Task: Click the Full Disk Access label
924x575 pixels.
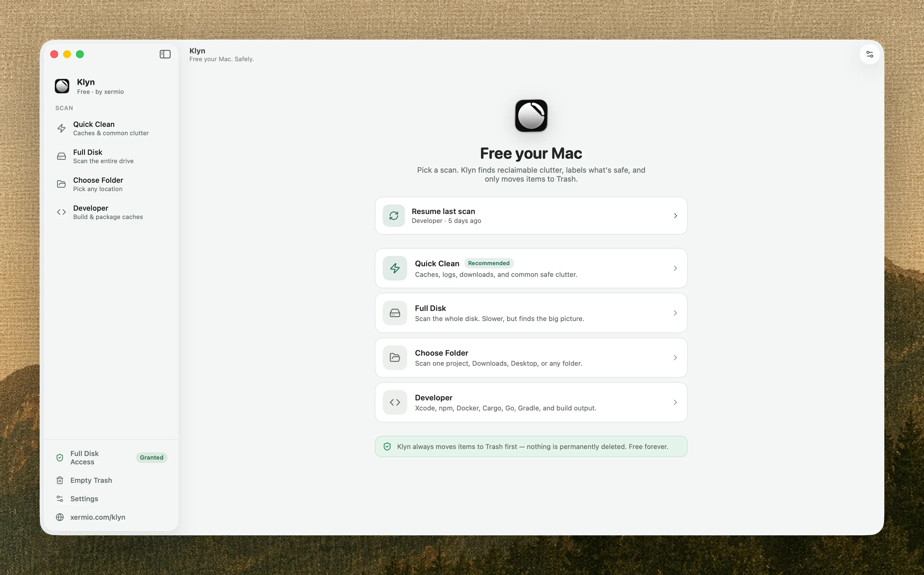Action: (84, 457)
